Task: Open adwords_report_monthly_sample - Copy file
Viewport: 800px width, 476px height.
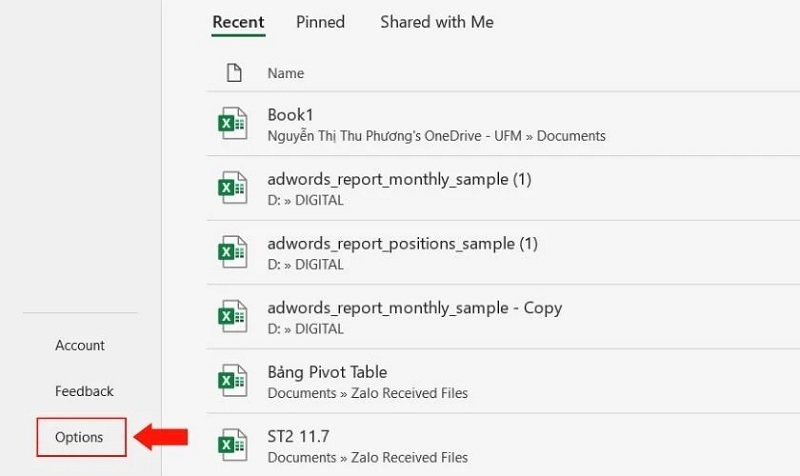Action: [414, 308]
